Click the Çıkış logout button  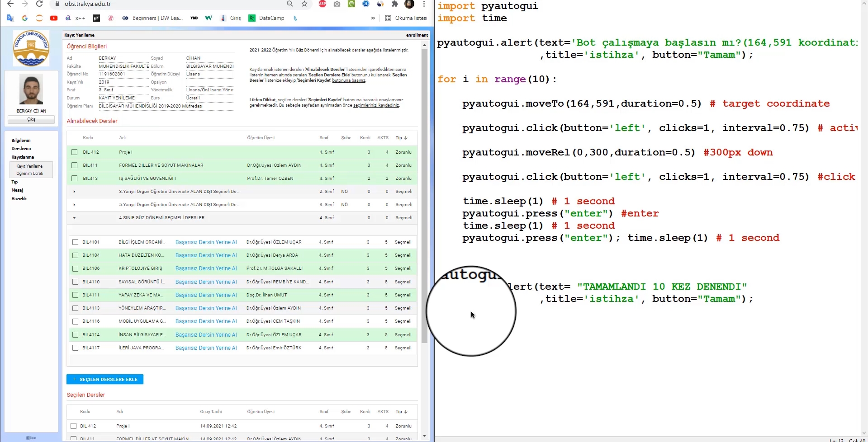click(31, 119)
